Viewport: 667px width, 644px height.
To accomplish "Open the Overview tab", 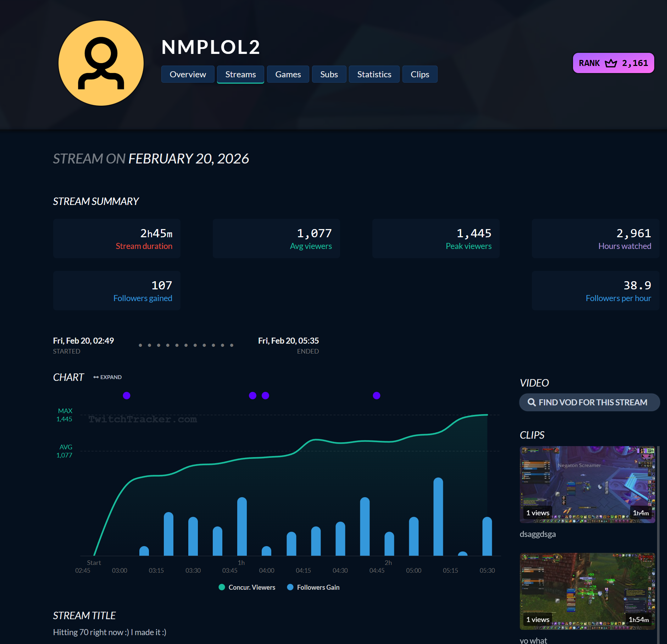I will (x=188, y=74).
